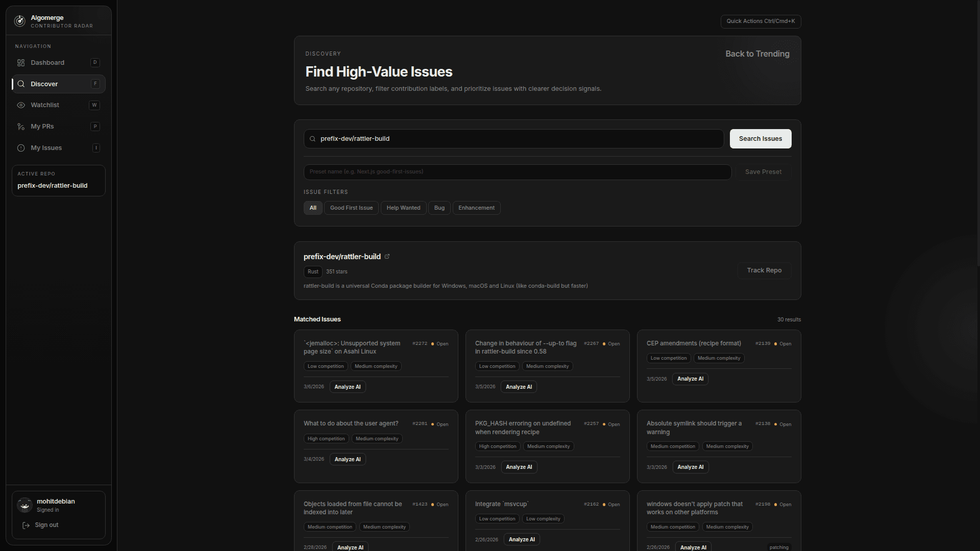Click the mohitdebian avatar image

point(24,505)
